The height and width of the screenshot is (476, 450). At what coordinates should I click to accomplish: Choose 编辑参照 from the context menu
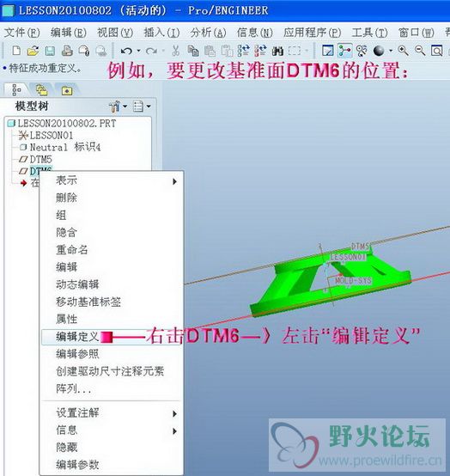(x=112, y=354)
